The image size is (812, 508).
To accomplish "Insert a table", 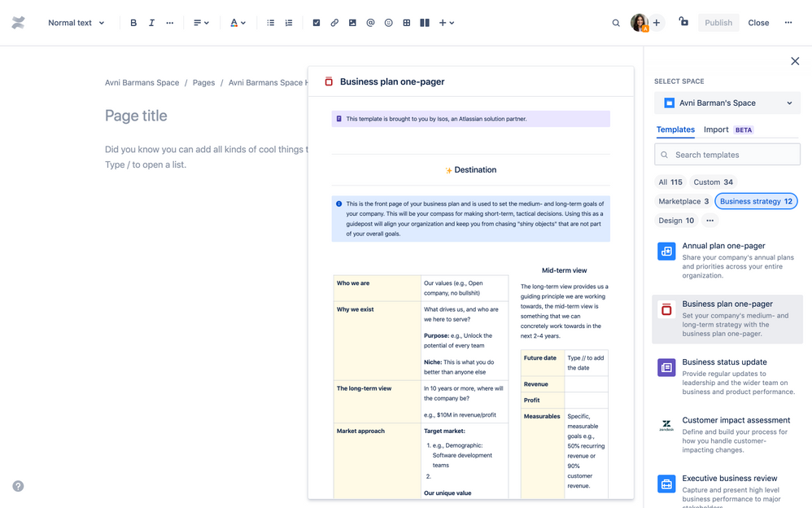I will pyautogui.click(x=407, y=23).
